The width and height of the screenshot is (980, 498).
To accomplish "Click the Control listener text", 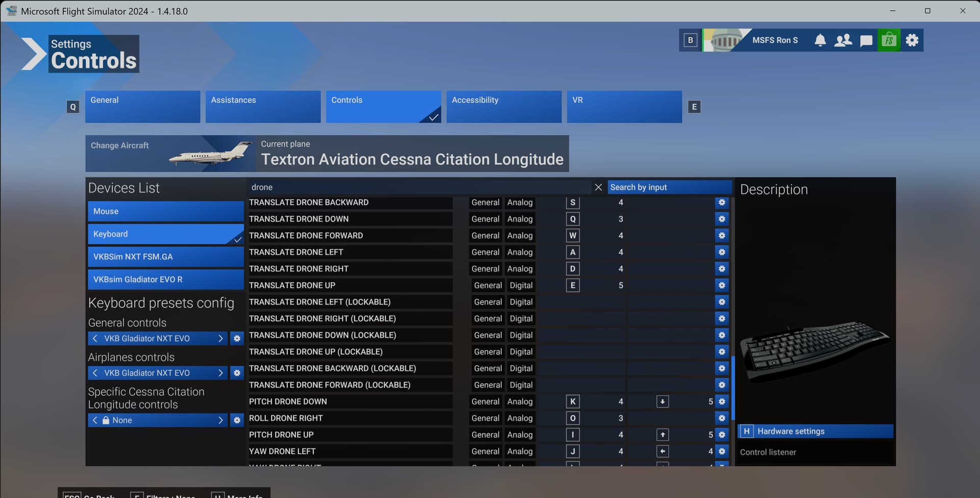I will click(x=768, y=453).
